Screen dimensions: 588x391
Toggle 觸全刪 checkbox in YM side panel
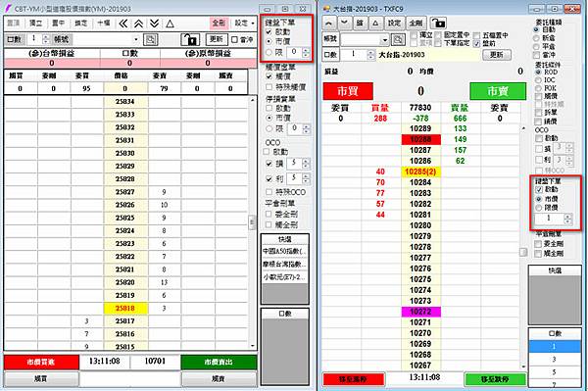pyautogui.click(x=269, y=225)
